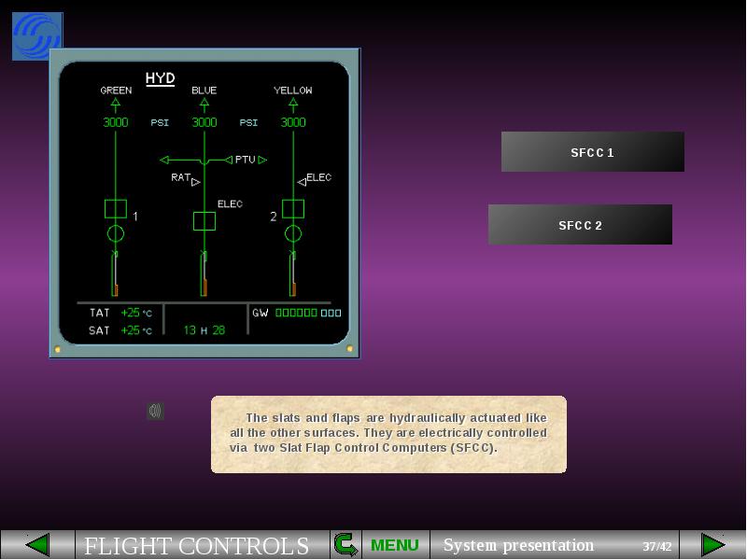Click the System presentation section label
Image resolution: width=747 pixels, height=560 pixels.
(519, 545)
